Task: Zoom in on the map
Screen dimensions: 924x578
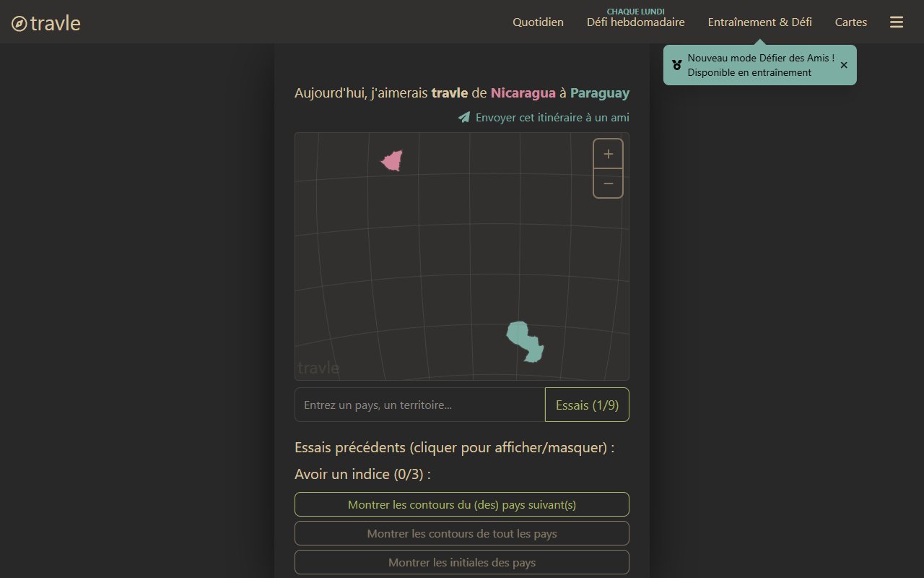Action: (608, 154)
